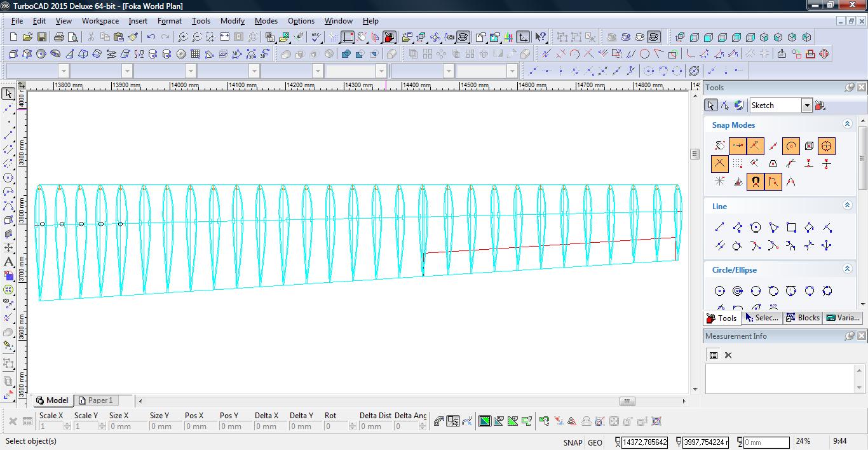Select the Text tool in left toolbar
This screenshot has height=450, width=868.
point(8,262)
